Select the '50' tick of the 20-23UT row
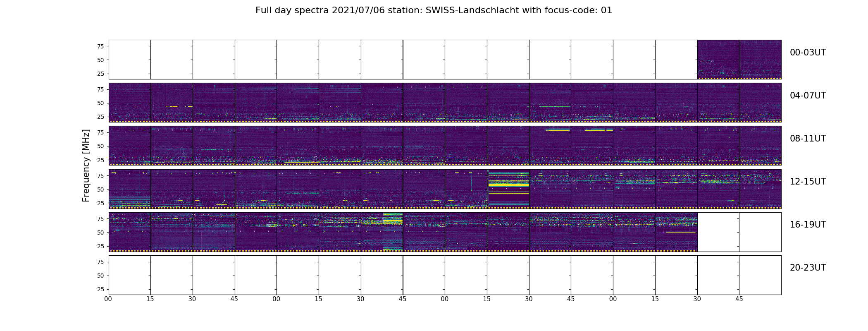Image resolution: width=868 pixels, height=331 pixels. pos(100,276)
